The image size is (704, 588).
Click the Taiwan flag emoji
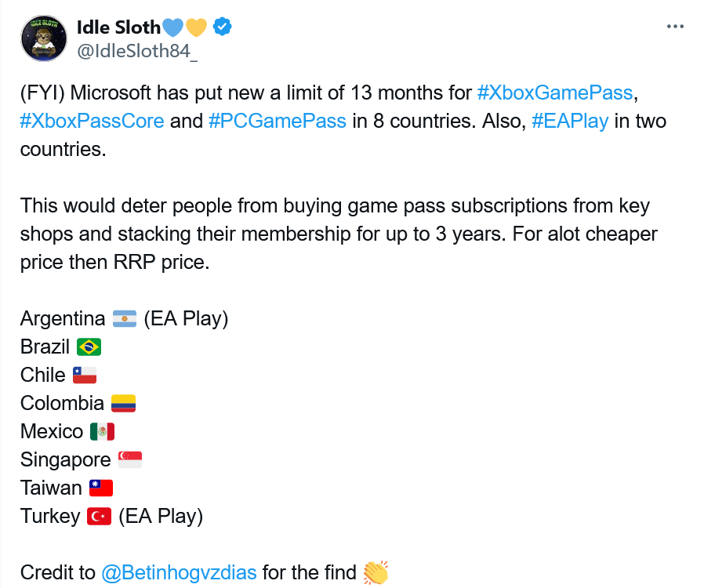coord(101,488)
